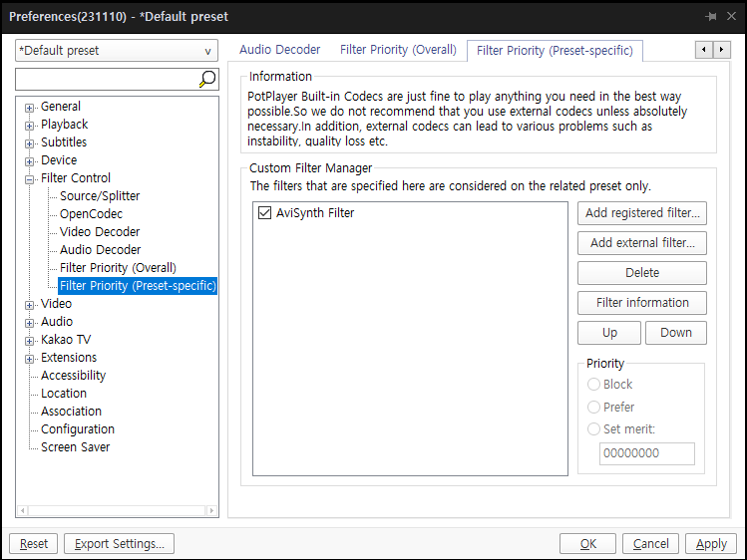This screenshot has height=560, width=747.
Task: Click the tree panel's right scroll arrow
Action: [x=211, y=510]
